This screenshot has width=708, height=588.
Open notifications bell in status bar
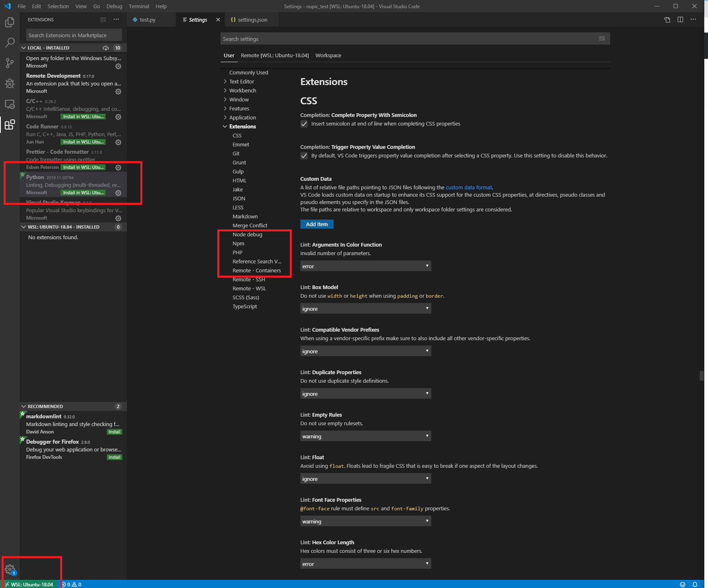tap(695, 584)
